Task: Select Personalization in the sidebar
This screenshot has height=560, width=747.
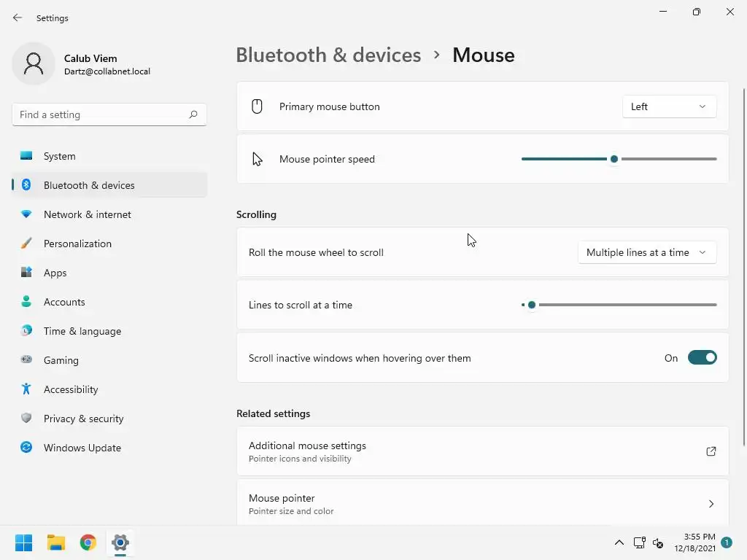Action: [77, 244]
